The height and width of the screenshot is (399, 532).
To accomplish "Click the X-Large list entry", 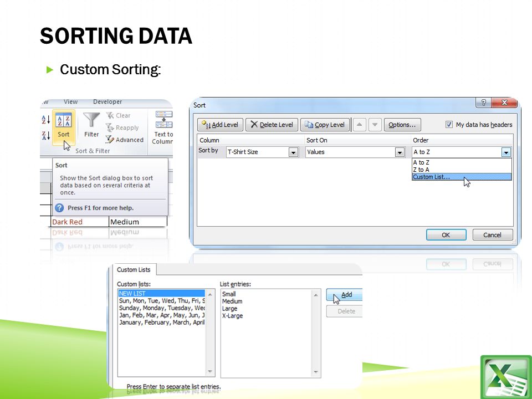I will [x=233, y=315].
